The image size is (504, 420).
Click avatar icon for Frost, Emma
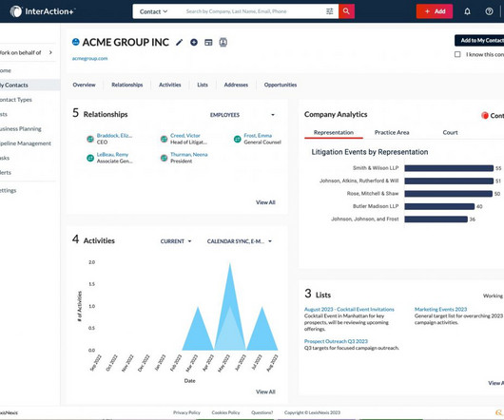tap(237, 139)
